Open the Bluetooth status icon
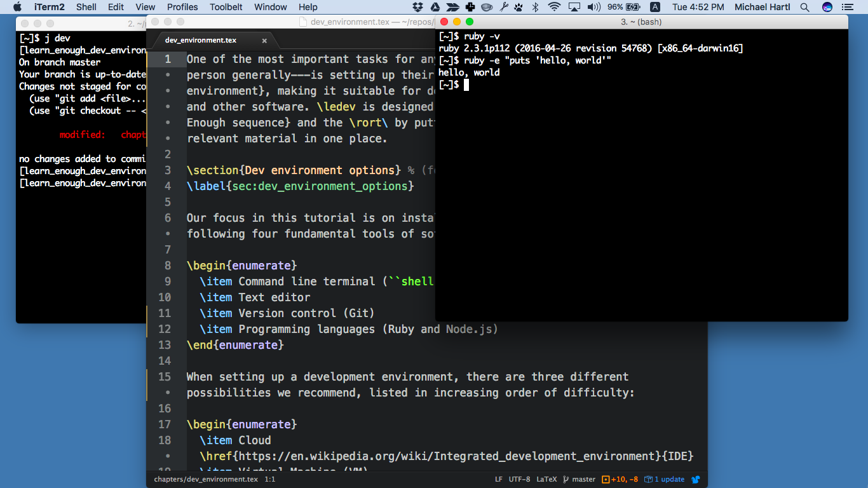This screenshot has height=488, width=868. point(535,7)
